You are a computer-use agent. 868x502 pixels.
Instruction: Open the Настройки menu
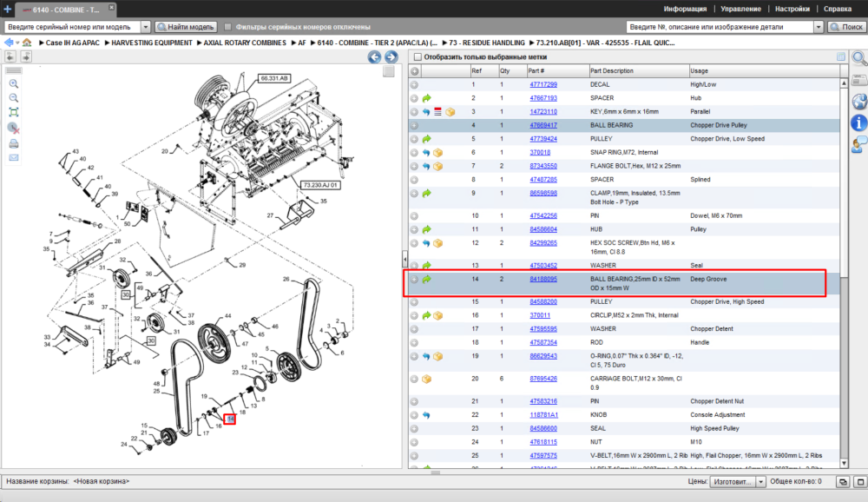792,9
